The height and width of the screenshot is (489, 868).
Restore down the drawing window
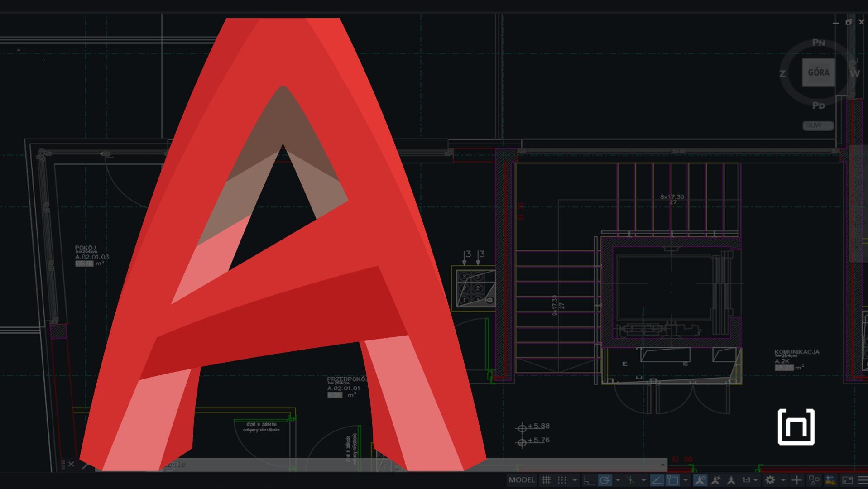point(849,22)
